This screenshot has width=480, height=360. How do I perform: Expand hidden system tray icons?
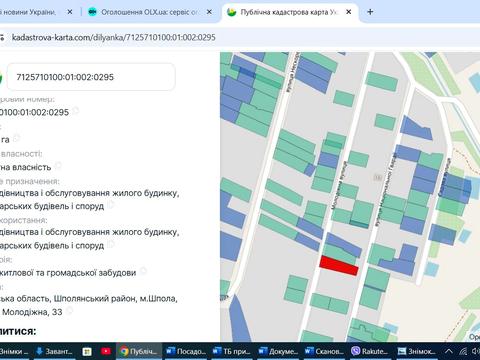click(449, 351)
